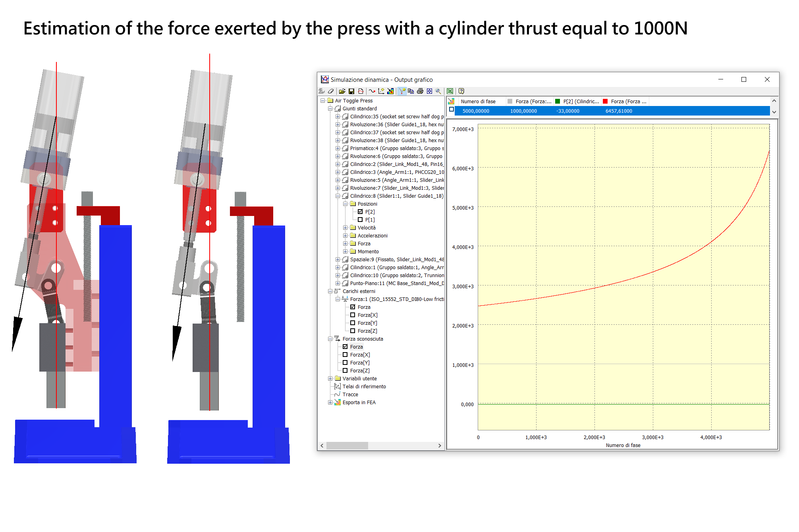Collapse the Giunti standard node

click(x=330, y=108)
